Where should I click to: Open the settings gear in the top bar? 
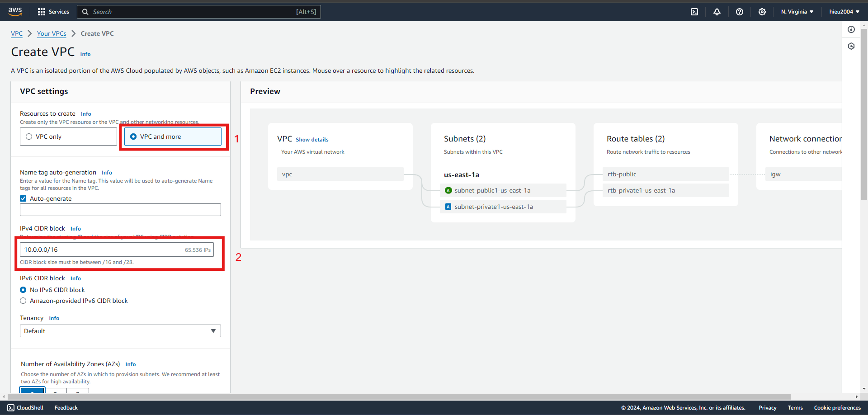(762, 12)
